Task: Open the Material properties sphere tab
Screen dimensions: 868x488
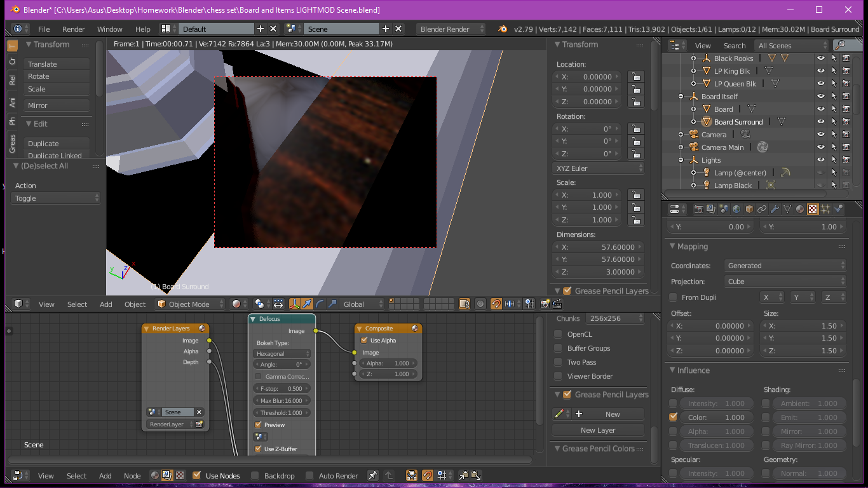Action: click(800, 209)
